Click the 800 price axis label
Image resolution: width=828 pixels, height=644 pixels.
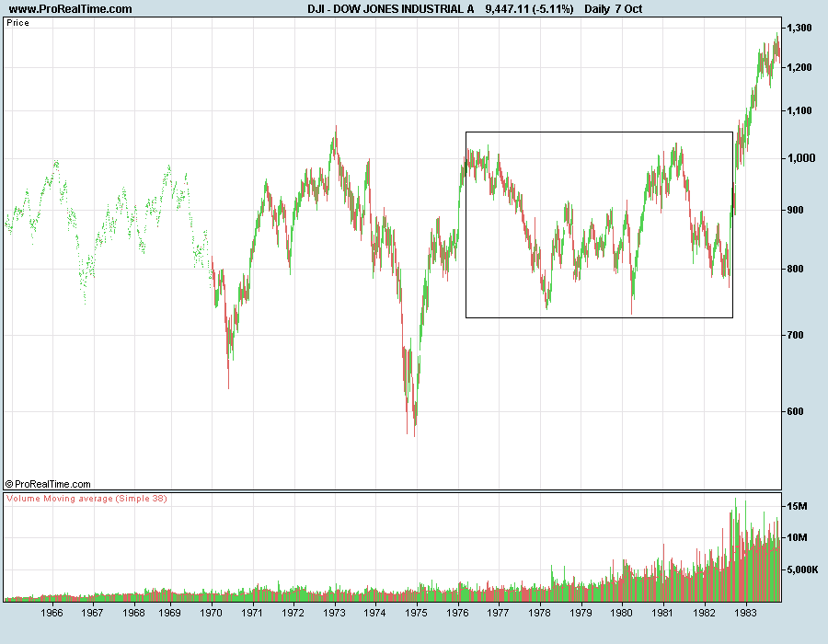click(x=795, y=269)
